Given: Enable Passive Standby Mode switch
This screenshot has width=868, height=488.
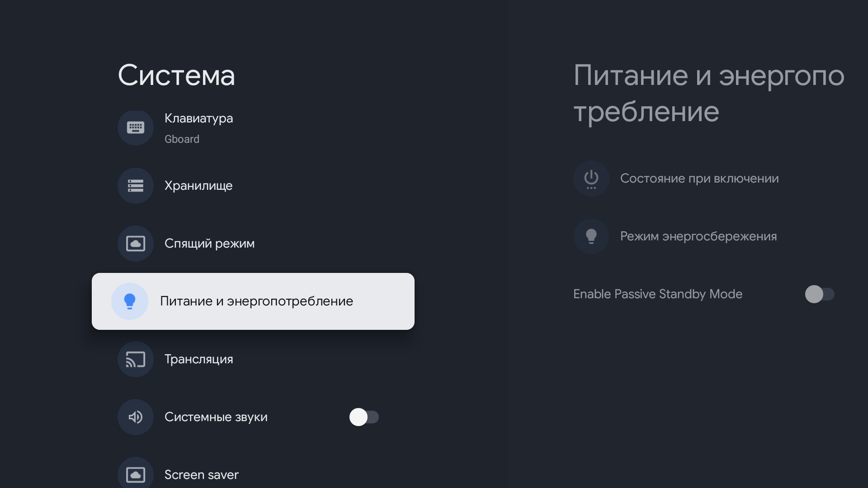Looking at the screenshot, I should (819, 294).
